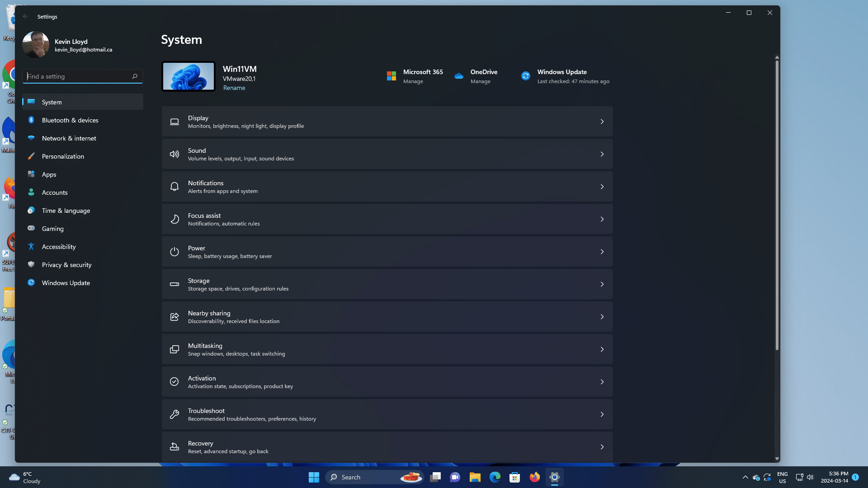Open the Display settings chevron
Image resolution: width=868 pixels, height=488 pixels.
click(x=602, y=122)
